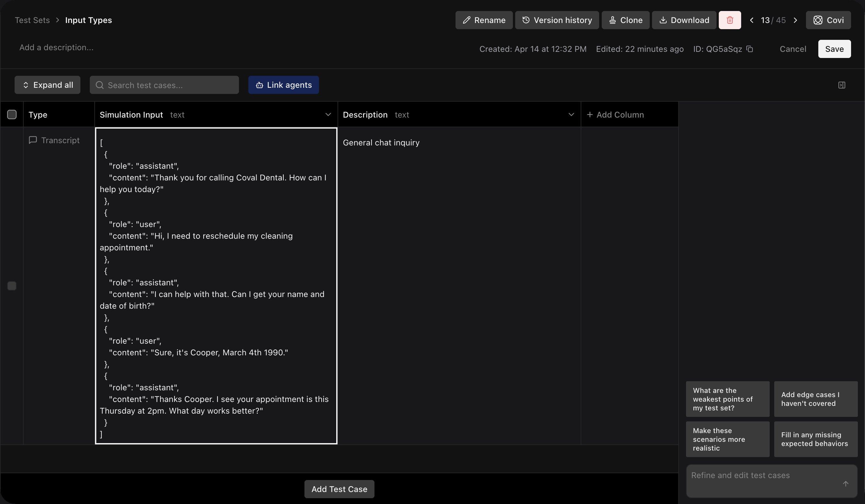The width and height of the screenshot is (865, 504).
Task: Go to previous test set arrow
Action: coord(752,20)
